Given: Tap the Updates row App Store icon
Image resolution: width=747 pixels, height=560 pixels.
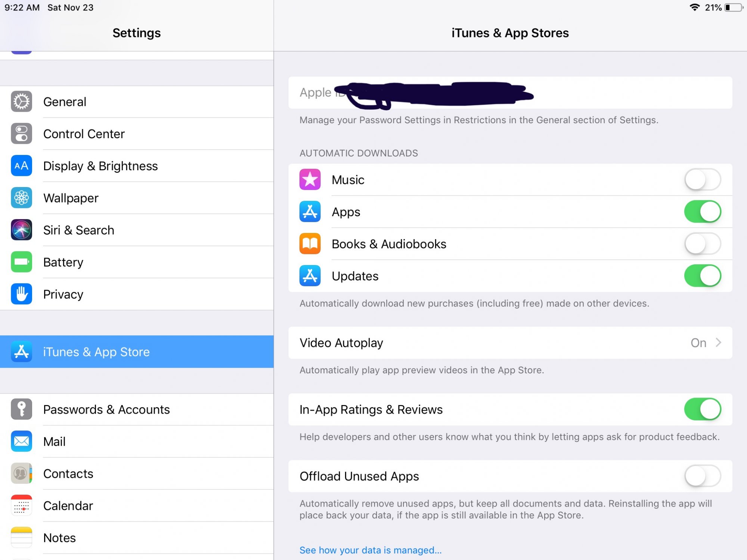Looking at the screenshot, I should 310,276.
